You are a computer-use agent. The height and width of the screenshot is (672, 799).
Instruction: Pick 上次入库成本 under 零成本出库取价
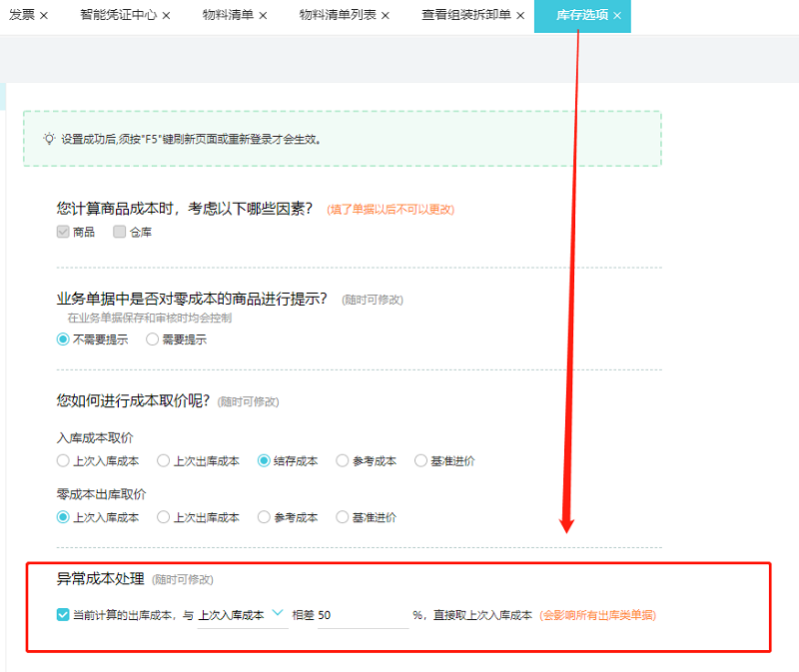[63, 517]
